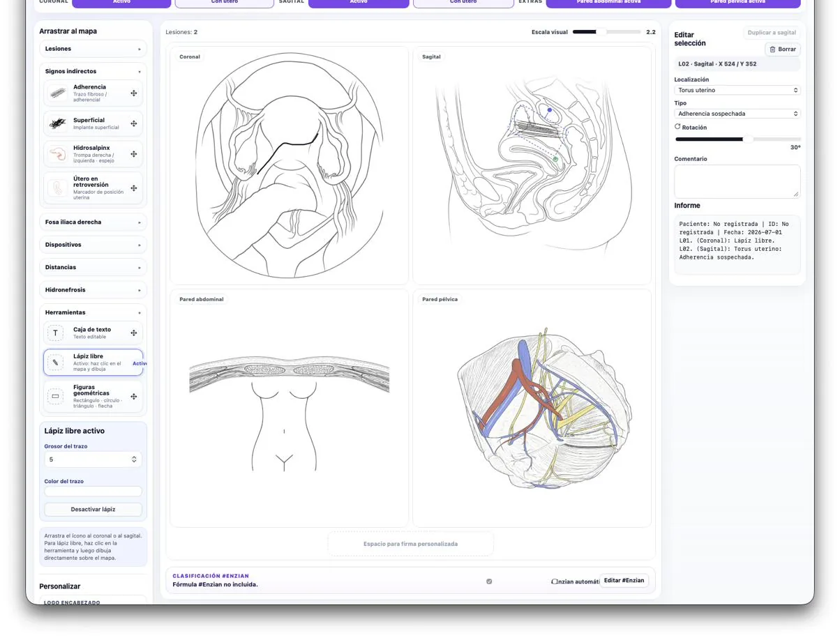Click the Desactivar lápiz button
The image size is (840, 640).
(x=93, y=509)
